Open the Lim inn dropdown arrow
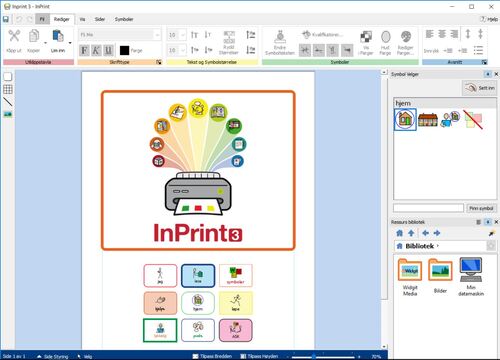 tap(70, 43)
